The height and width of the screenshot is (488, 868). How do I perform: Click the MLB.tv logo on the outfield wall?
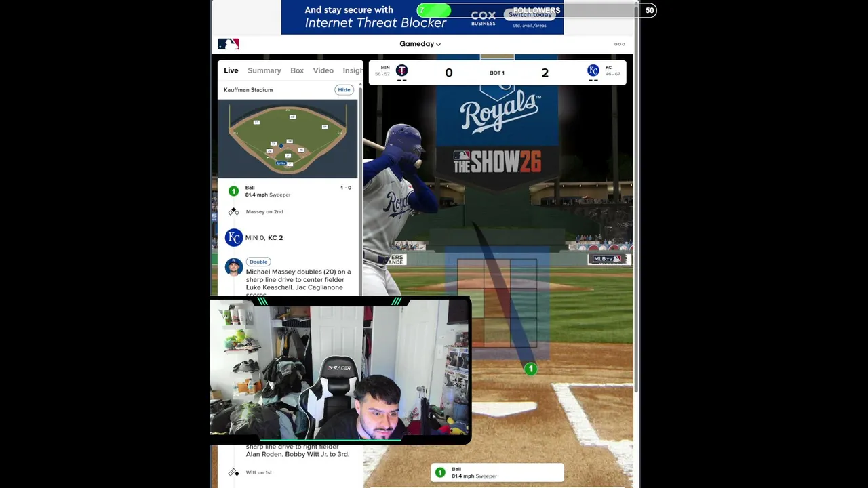tap(608, 259)
